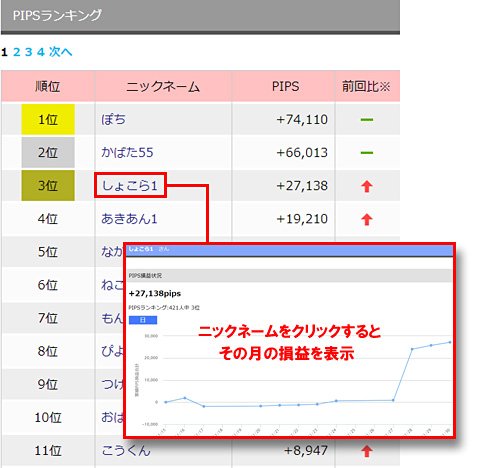Click green dash icon in かばた55 row

click(x=367, y=153)
